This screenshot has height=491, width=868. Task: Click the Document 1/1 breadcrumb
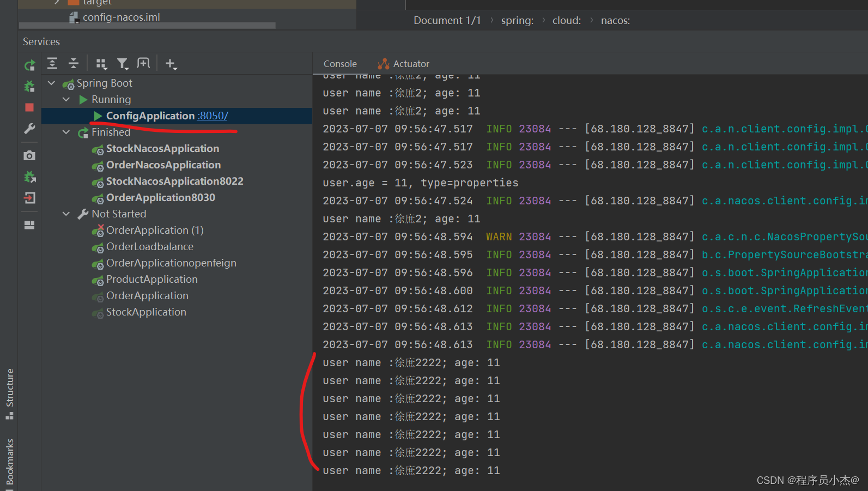coord(447,21)
